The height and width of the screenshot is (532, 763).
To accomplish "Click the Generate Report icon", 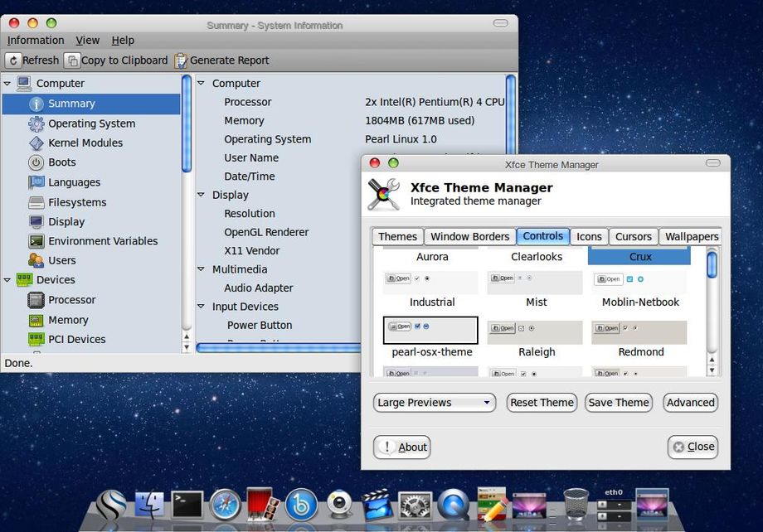I will pyautogui.click(x=180, y=60).
